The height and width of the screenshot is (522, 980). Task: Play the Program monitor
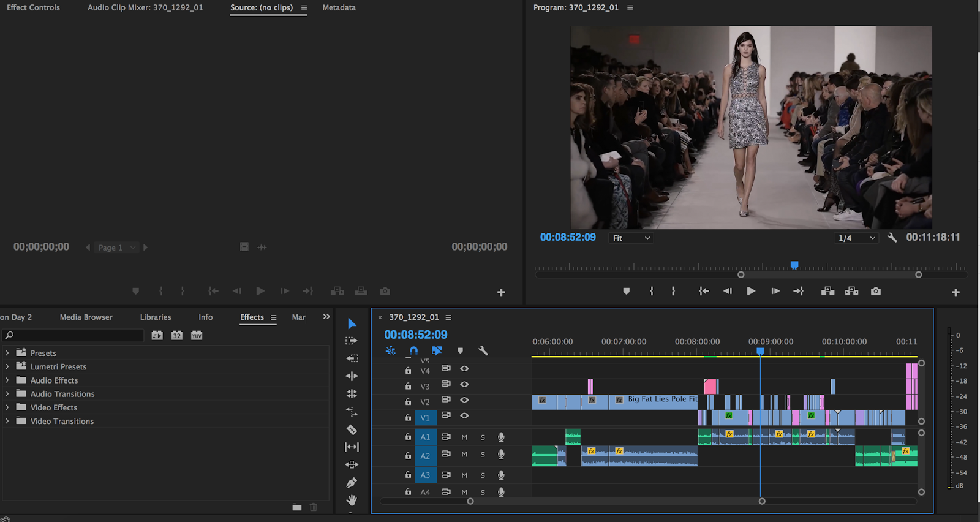751,291
